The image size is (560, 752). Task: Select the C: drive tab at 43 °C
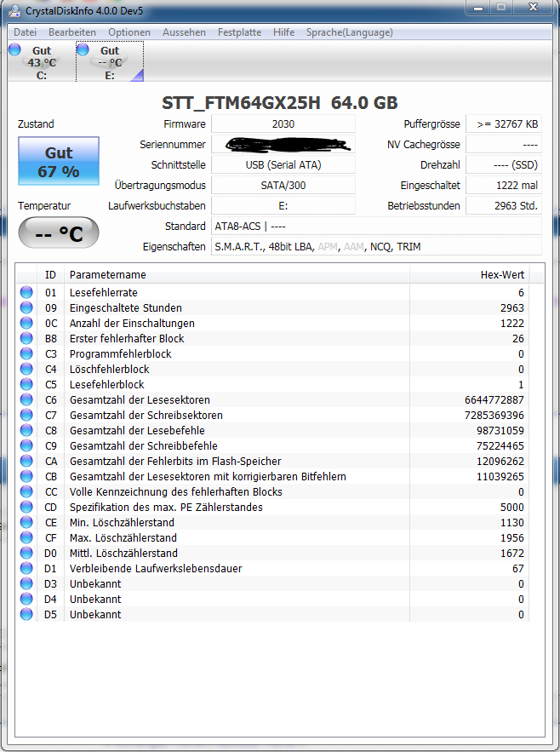[x=41, y=62]
